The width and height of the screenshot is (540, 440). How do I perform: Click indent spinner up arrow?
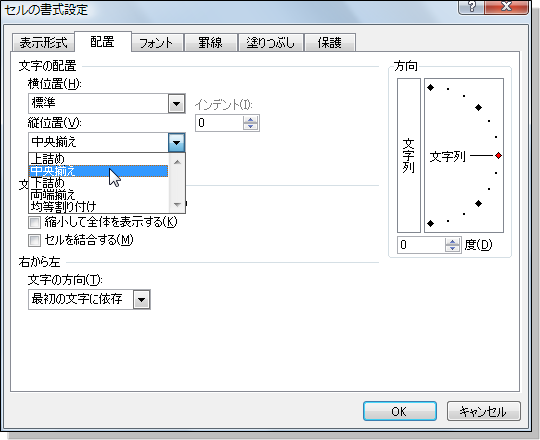[250, 119]
